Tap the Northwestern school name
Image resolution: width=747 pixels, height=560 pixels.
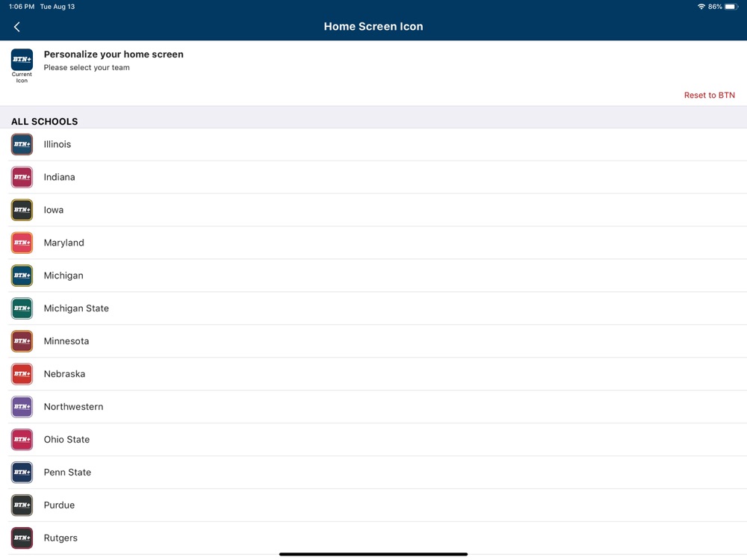(73, 407)
